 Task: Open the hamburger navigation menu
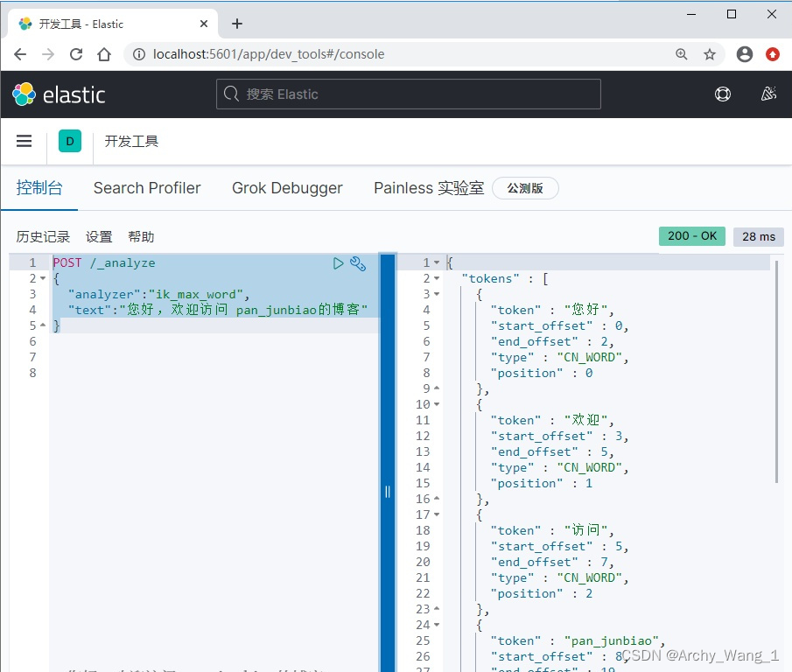click(x=24, y=140)
